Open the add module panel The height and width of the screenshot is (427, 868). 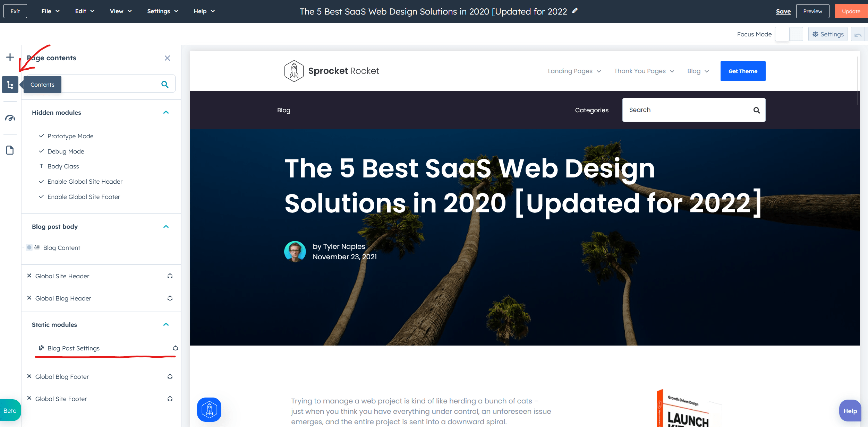[10, 57]
